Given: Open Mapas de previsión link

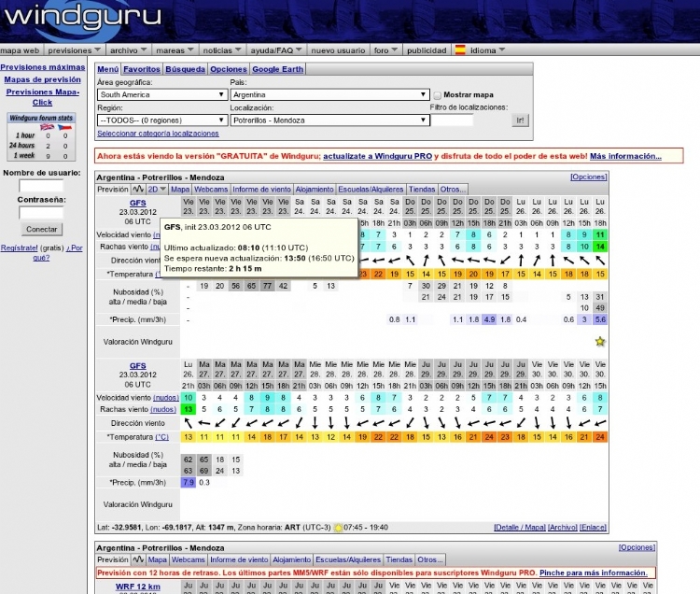Looking at the screenshot, I should tap(42, 79).
